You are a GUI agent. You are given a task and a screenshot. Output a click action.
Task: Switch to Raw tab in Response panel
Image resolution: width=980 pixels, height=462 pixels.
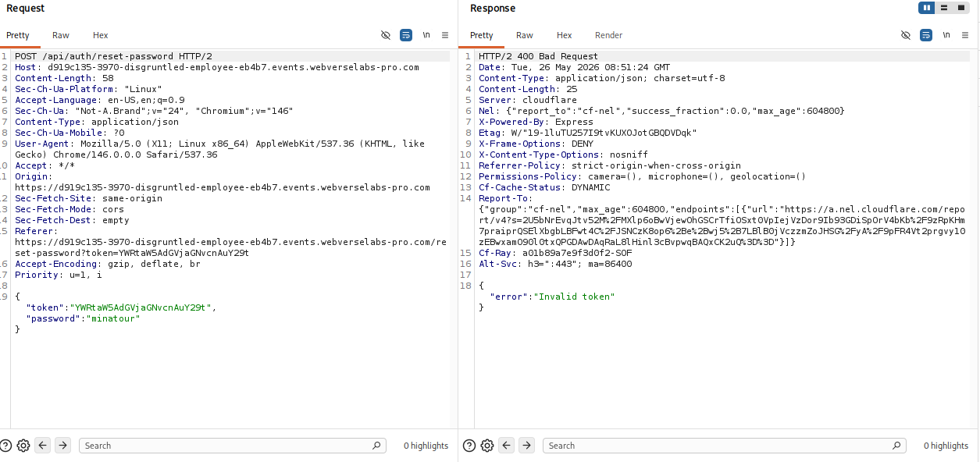tap(525, 35)
